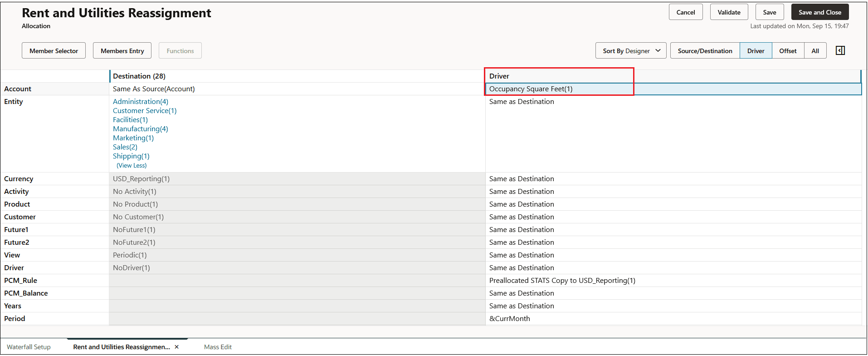The height and width of the screenshot is (356, 868).
Task: Cancel the allocation edits
Action: [685, 12]
